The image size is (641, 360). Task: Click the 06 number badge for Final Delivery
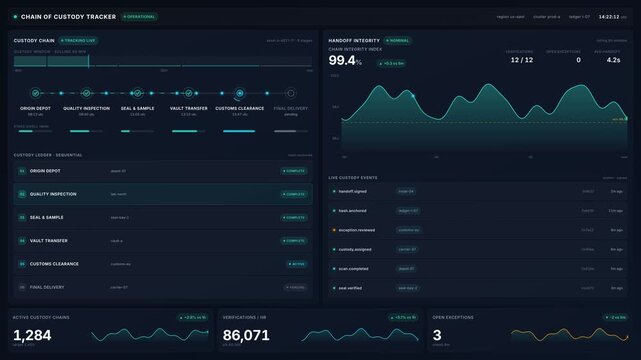click(22, 287)
